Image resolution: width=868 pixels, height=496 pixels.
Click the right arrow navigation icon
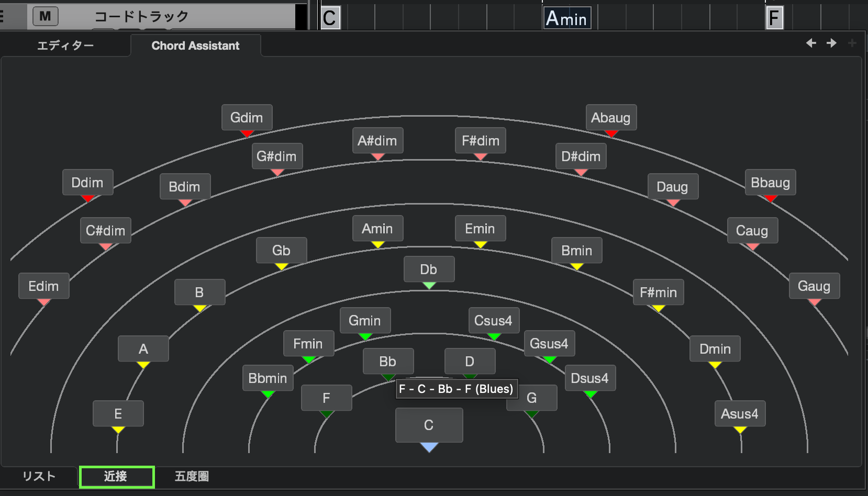coord(831,43)
